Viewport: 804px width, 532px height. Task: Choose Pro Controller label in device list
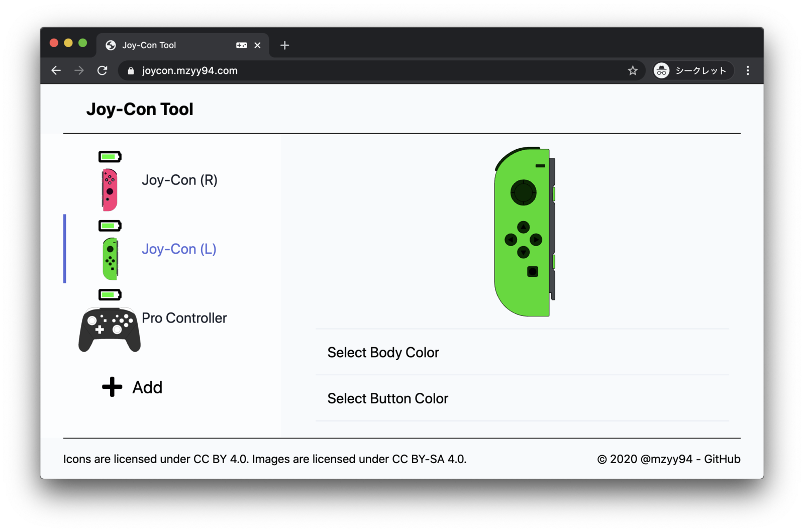click(184, 318)
